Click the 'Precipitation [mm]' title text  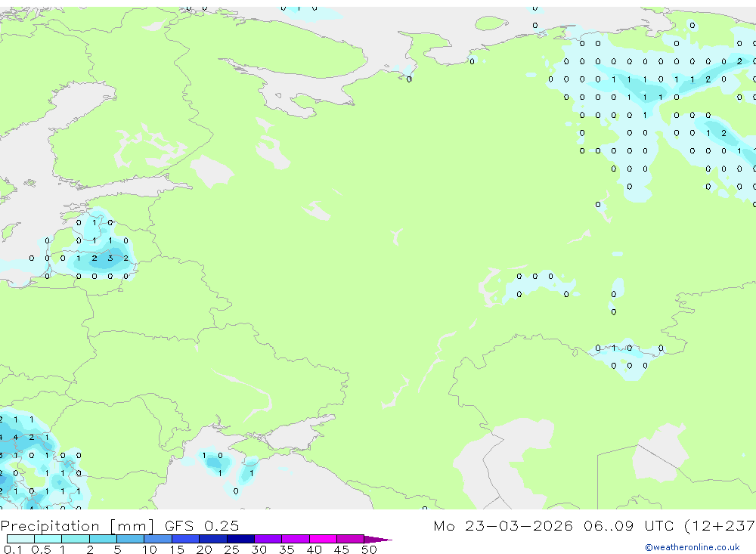77,525
